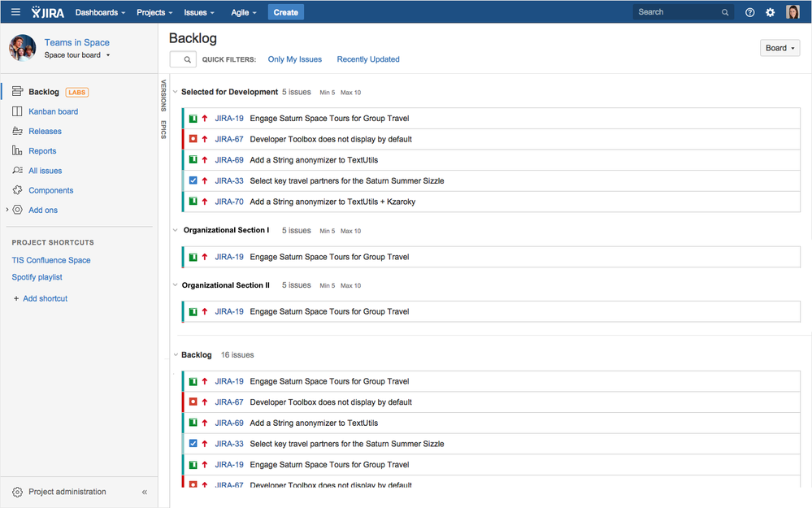The height and width of the screenshot is (508, 812).
Task: Click the bug icon of JIRA-67 in Selected for Development
Action: coord(193,139)
